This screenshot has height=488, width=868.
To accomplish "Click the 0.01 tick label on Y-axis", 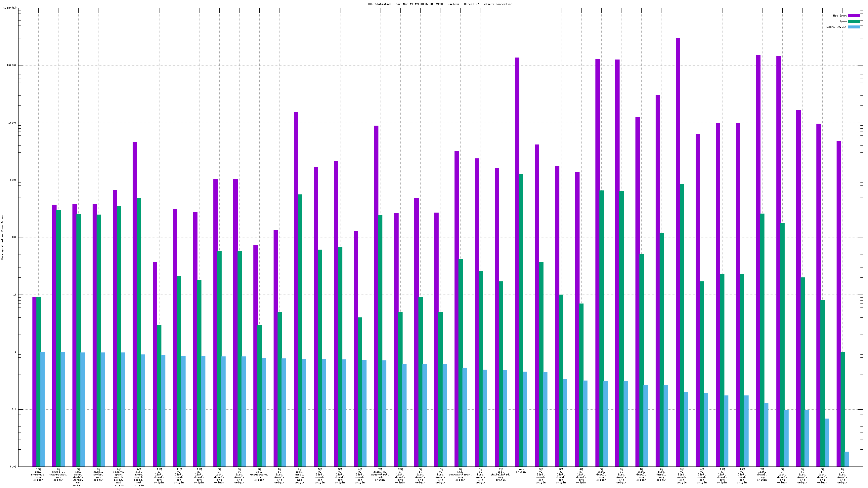I will [x=13, y=467].
